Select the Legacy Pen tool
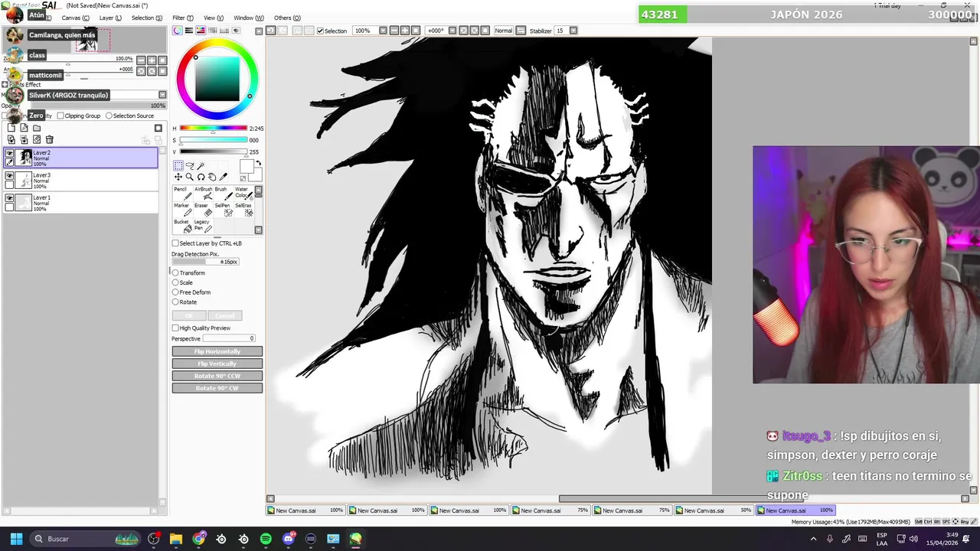 [x=203, y=226]
